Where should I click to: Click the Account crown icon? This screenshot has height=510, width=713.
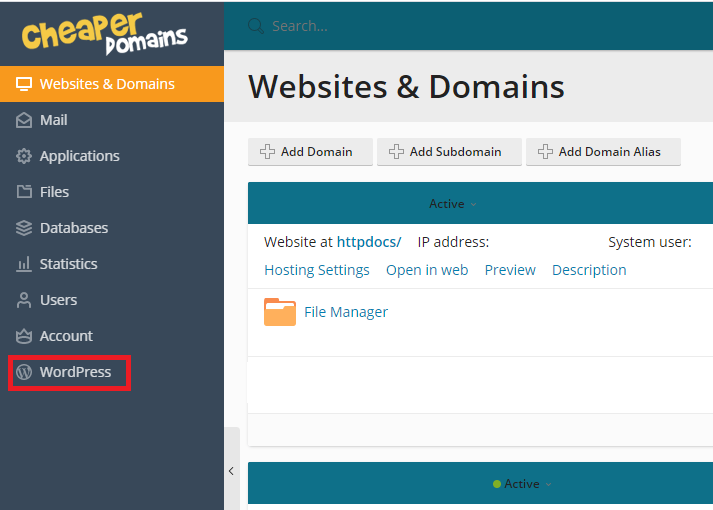(x=24, y=336)
